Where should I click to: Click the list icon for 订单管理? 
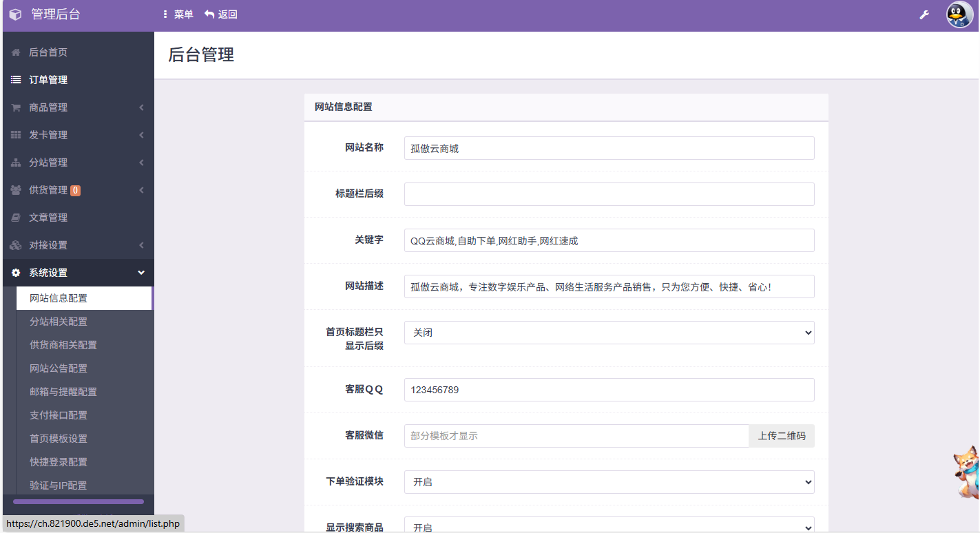coord(16,80)
